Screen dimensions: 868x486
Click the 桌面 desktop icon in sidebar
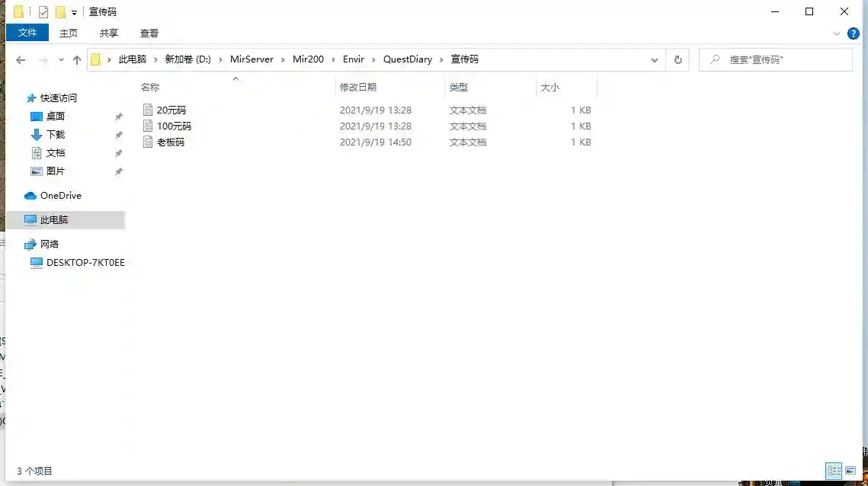click(36, 117)
